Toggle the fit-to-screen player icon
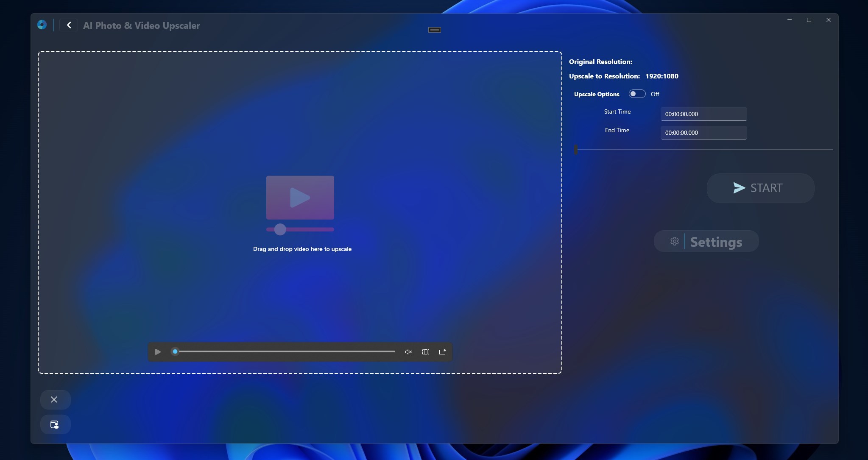This screenshot has height=460, width=868. (x=425, y=351)
